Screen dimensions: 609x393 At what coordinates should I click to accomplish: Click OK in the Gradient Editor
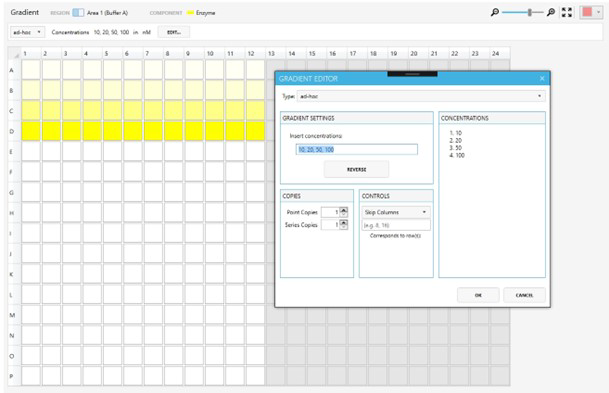point(478,295)
